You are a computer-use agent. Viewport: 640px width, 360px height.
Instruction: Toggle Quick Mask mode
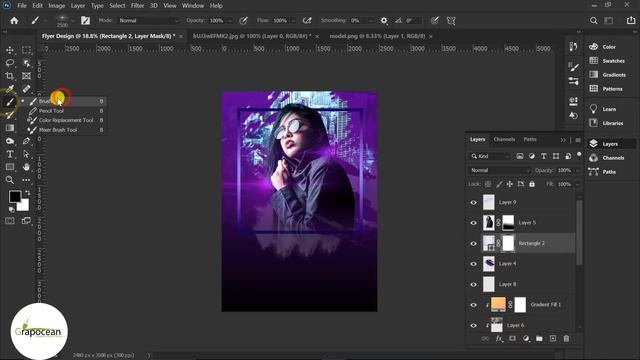[x=10, y=221]
